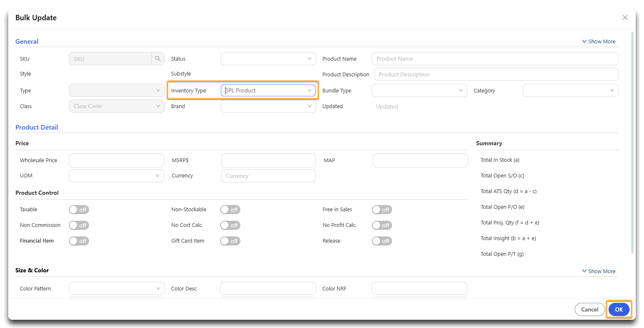Click the MSRP$ input field

coord(268,160)
